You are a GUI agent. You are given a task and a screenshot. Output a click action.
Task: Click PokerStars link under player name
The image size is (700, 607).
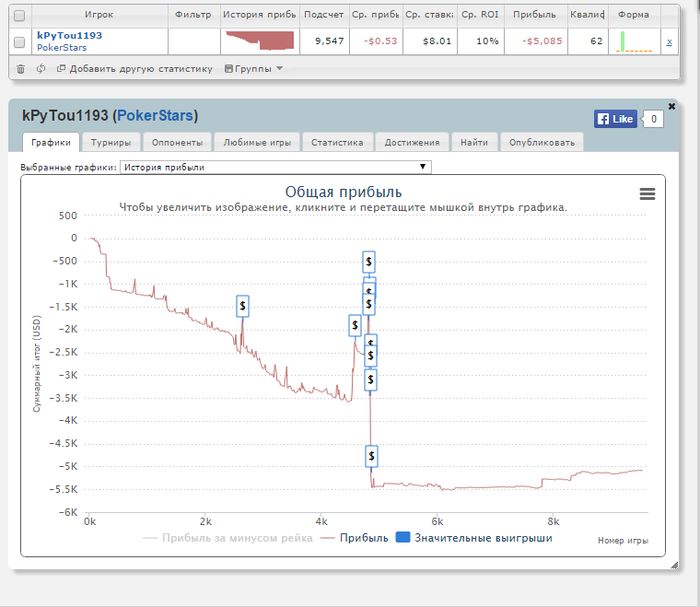(62, 48)
